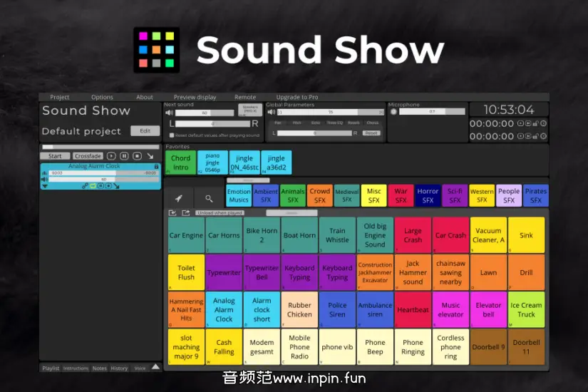Image resolution: width=588 pixels, height=392 pixels.
Task: Play the Car Engine sound pad
Action: pyautogui.click(x=186, y=235)
